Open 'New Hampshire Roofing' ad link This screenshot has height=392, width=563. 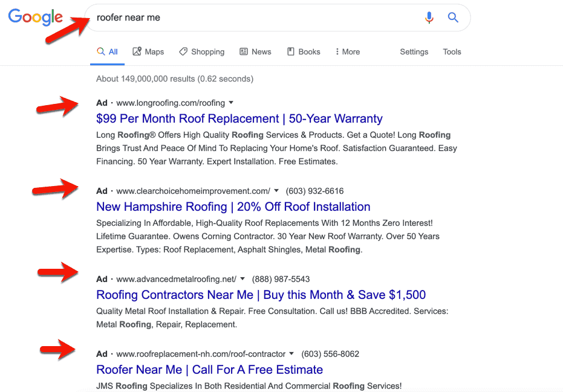point(233,207)
